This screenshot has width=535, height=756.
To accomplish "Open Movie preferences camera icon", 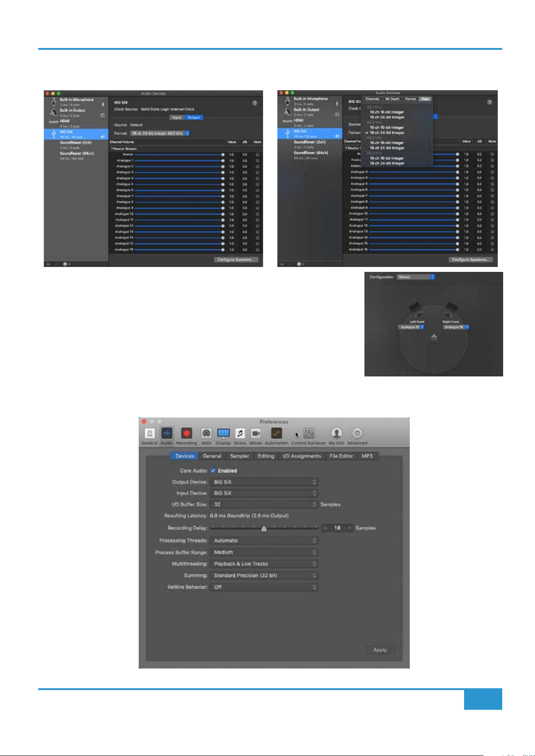I will point(255,433).
